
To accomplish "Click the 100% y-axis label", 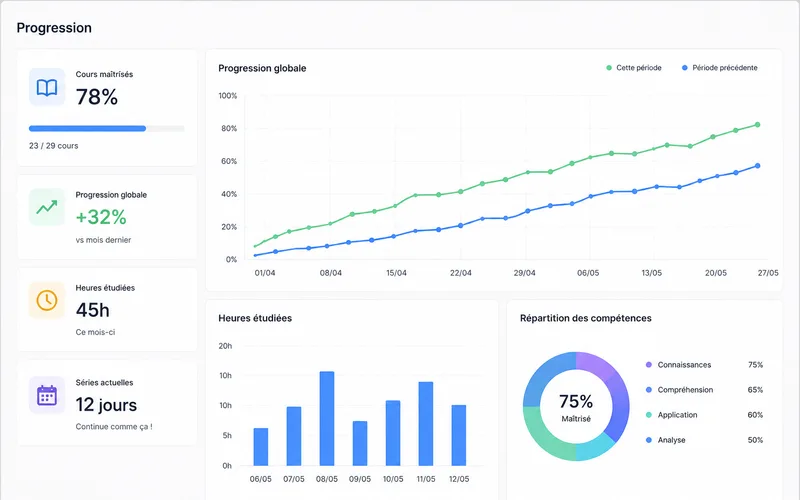I will [x=228, y=96].
